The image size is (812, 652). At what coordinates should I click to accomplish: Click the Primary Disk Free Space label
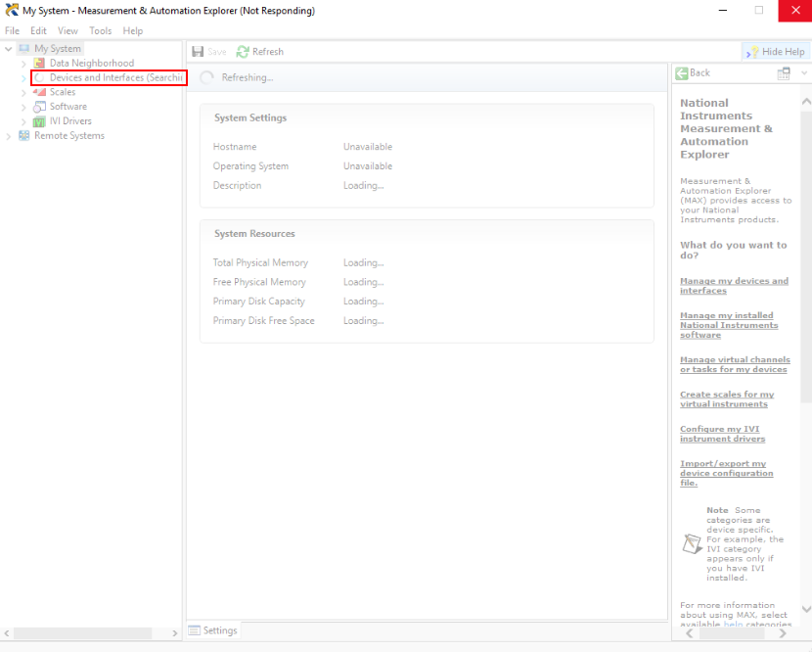point(263,321)
